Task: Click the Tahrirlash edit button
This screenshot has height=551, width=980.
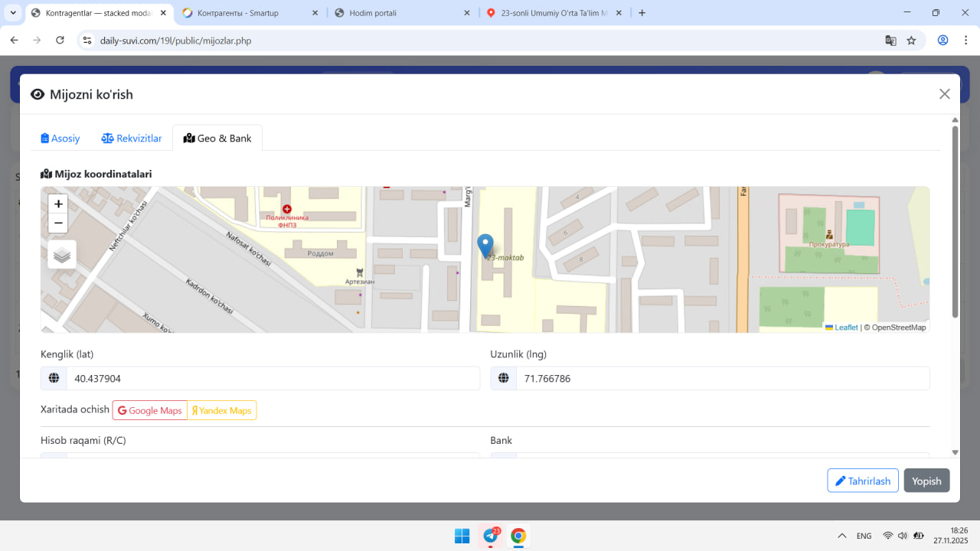Action: pos(862,481)
